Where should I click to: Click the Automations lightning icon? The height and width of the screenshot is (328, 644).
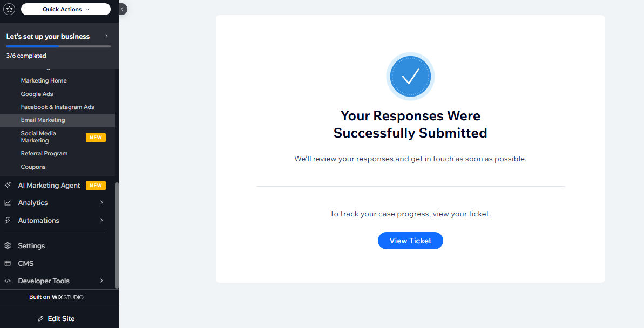(8, 220)
